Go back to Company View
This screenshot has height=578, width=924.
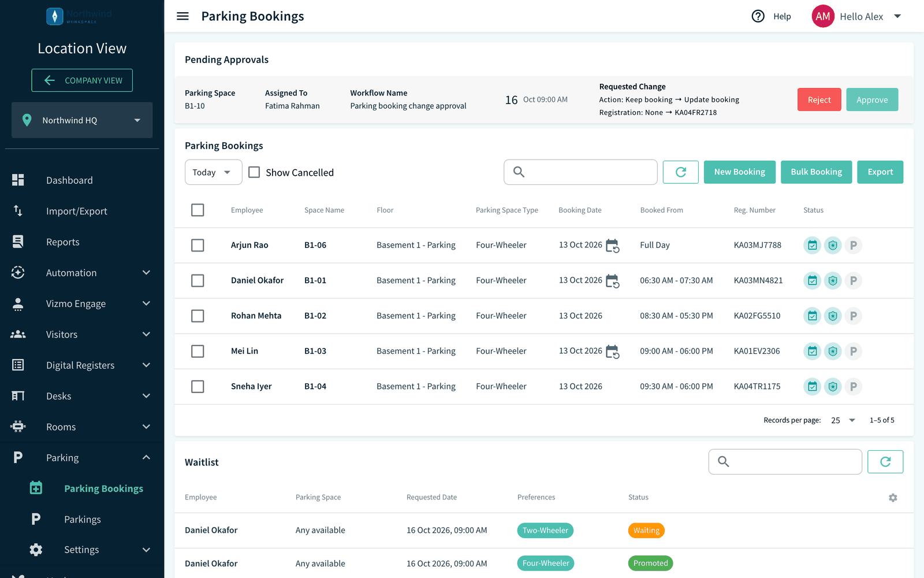82,80
